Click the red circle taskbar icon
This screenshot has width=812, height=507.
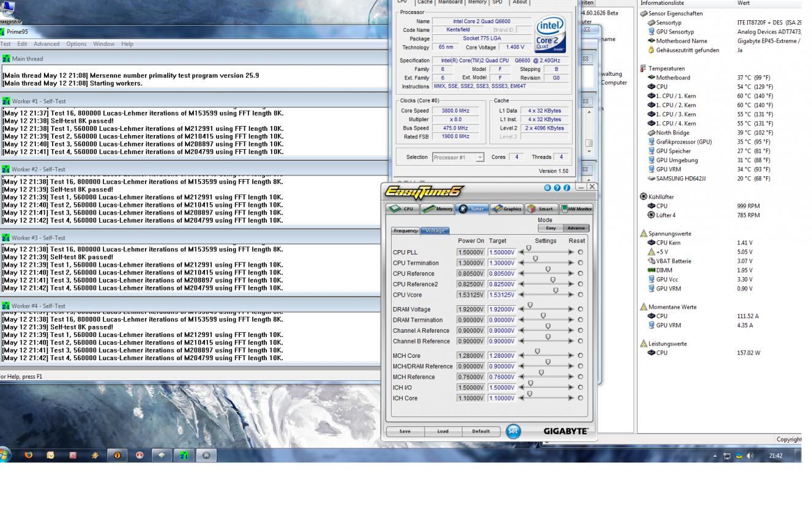(x=139, y=455)
